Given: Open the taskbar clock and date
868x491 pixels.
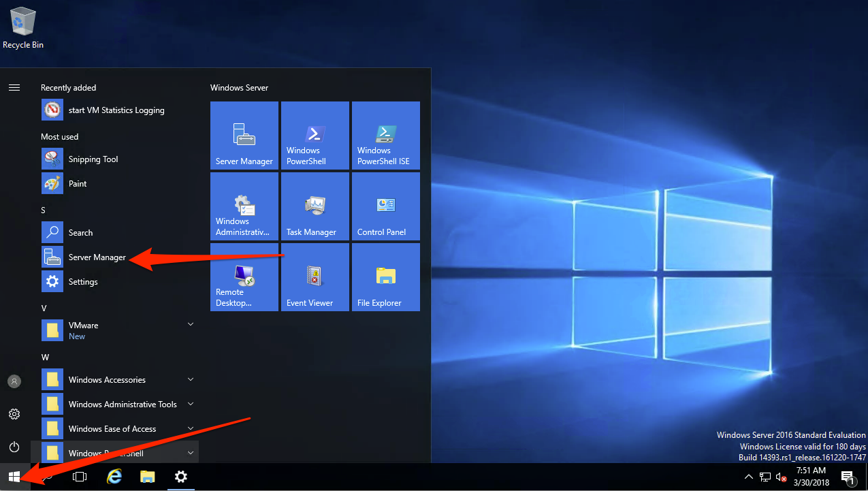Looking at the screenshot, I should coord(810,477).
